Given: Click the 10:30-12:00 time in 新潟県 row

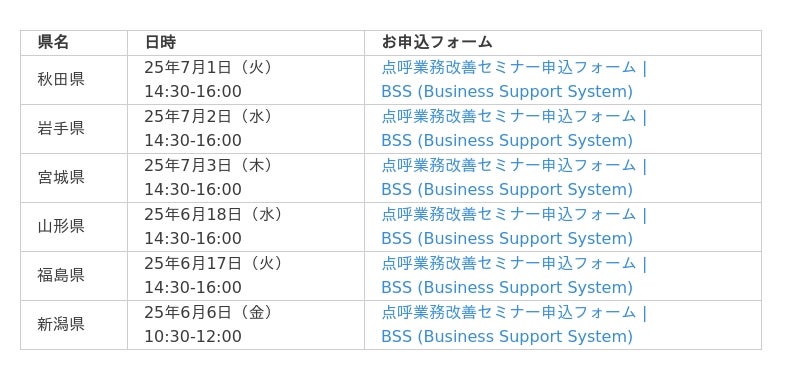Looking at the screenshot, I should pyautogui.click(x=193, y=337).
